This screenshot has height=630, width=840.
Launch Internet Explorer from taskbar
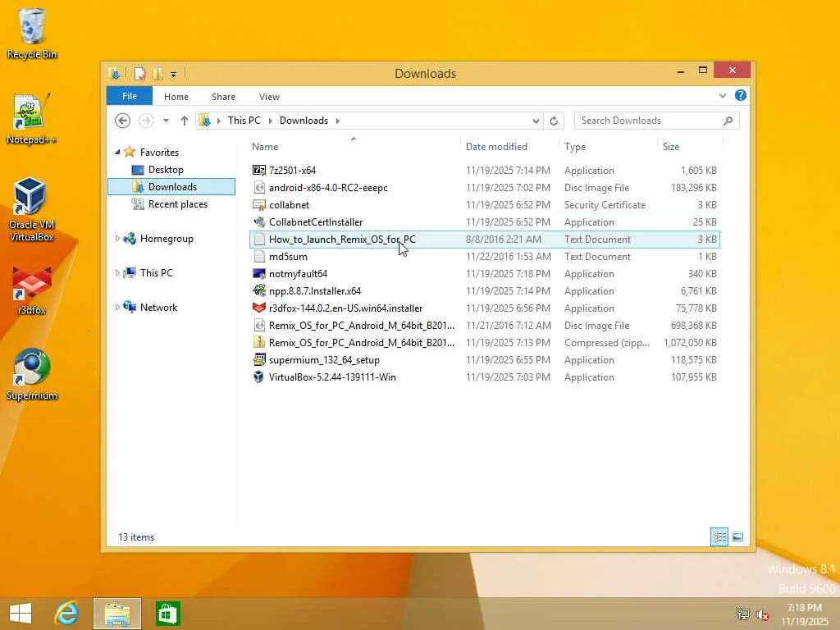(67, 614)
